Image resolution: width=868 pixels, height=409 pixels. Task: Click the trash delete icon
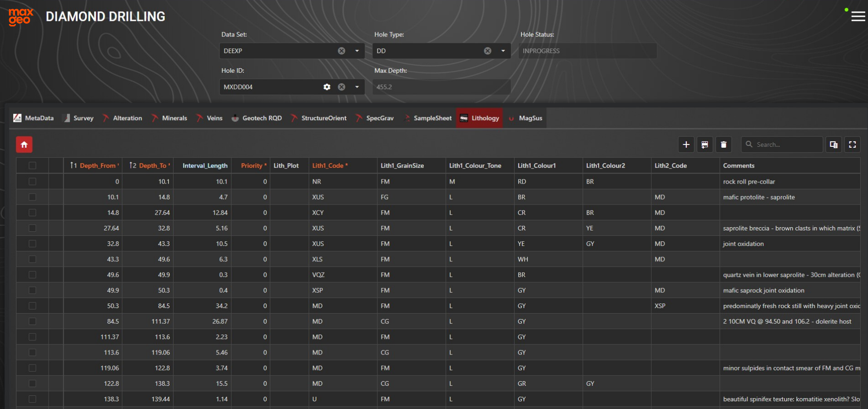(724, 145)
